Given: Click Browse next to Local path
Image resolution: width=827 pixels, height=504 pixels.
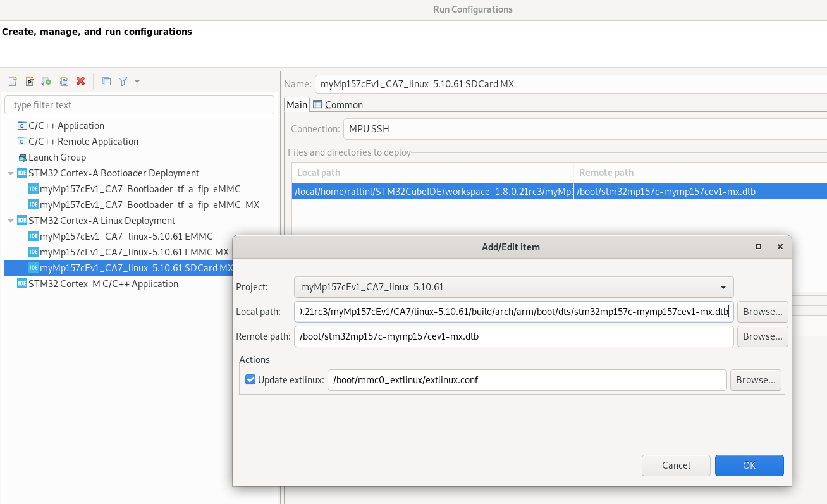Looking at the screenshot, I should click(x=763, y=312).
